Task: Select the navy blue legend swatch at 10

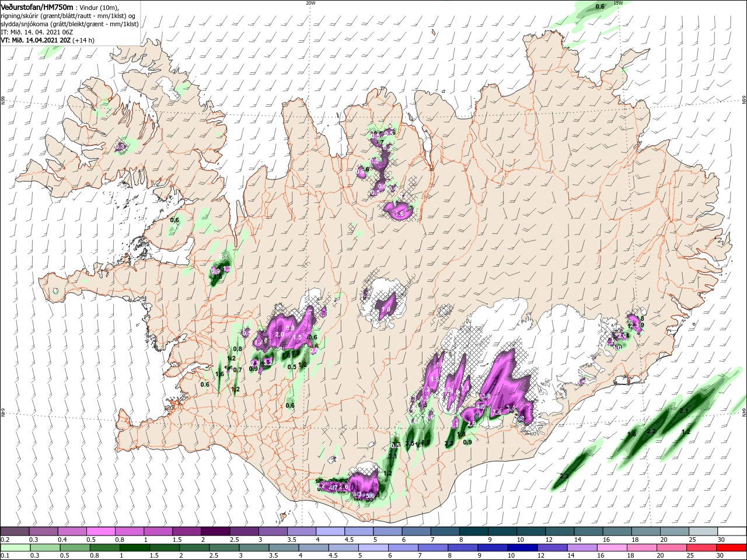Action: pyautogui.click(x=521, y=548)
